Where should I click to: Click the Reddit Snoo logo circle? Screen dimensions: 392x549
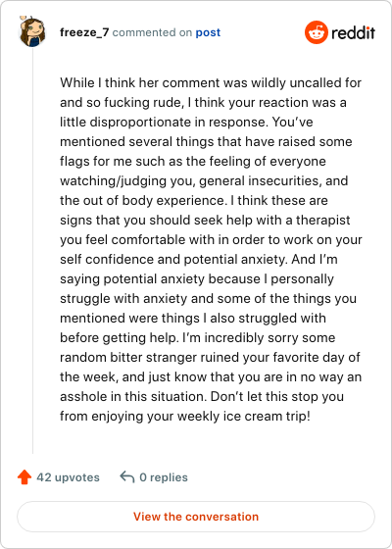[x=316, y=32]
